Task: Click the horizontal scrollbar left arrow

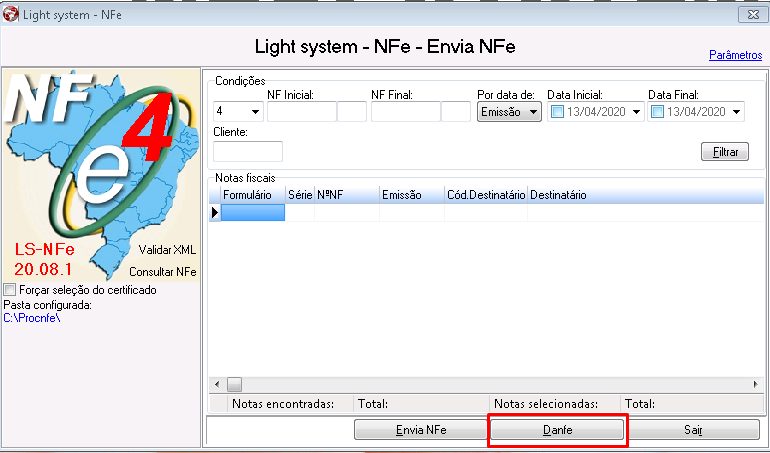Action: click(x=217, y=384)
